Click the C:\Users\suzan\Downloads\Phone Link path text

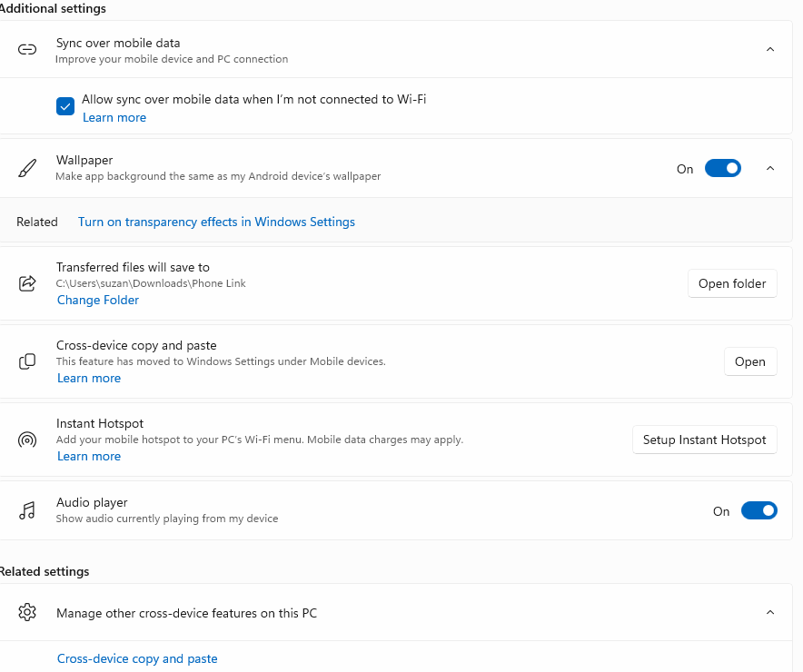point(151,283)
